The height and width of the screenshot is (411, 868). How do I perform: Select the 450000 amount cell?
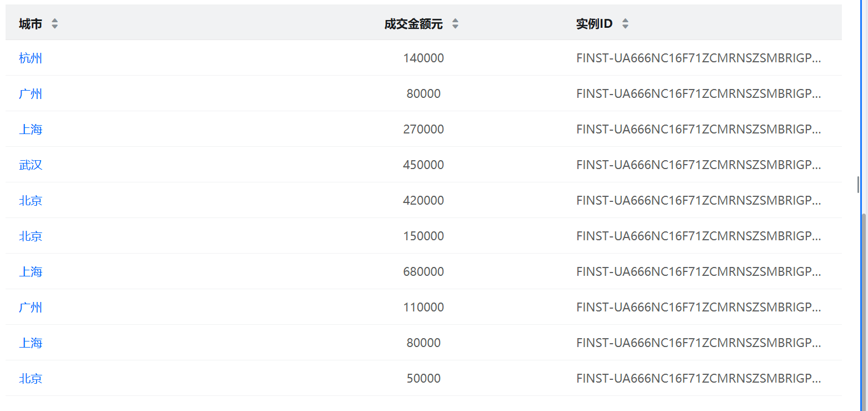(x=423, y=165)
